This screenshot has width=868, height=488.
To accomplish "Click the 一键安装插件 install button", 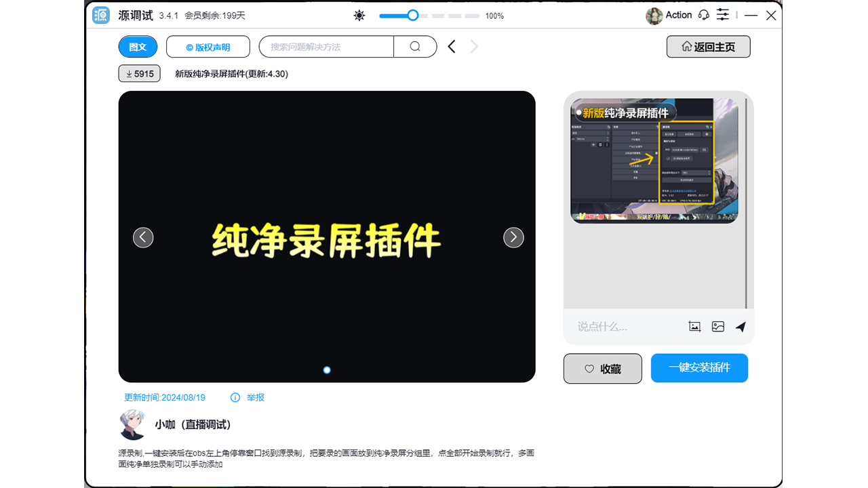I will [699, 368].
